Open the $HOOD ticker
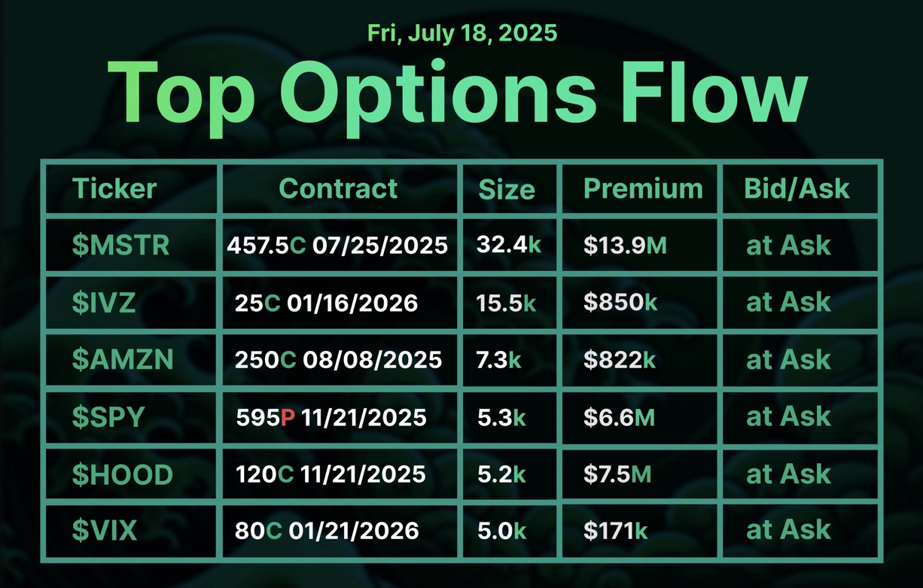The image size is (923, 588). pyautogui.click(x=123, y=474)
